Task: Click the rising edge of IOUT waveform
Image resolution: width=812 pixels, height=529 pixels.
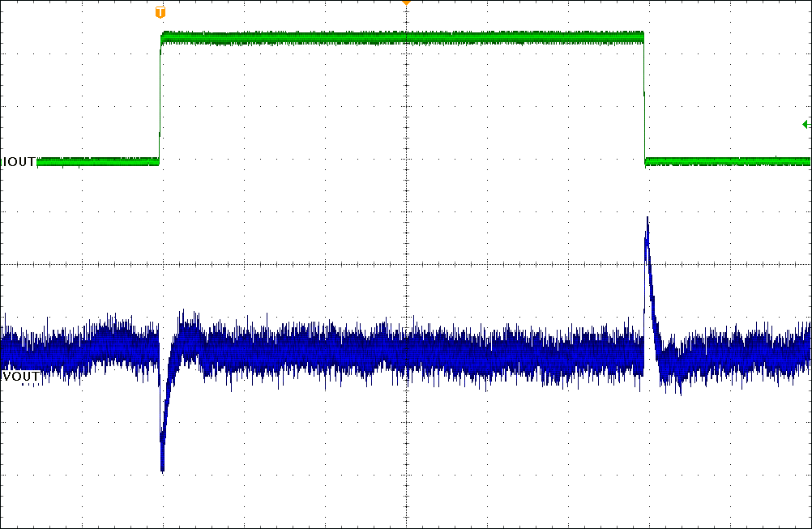Action: pyautogui.click(x=160, y=97)
